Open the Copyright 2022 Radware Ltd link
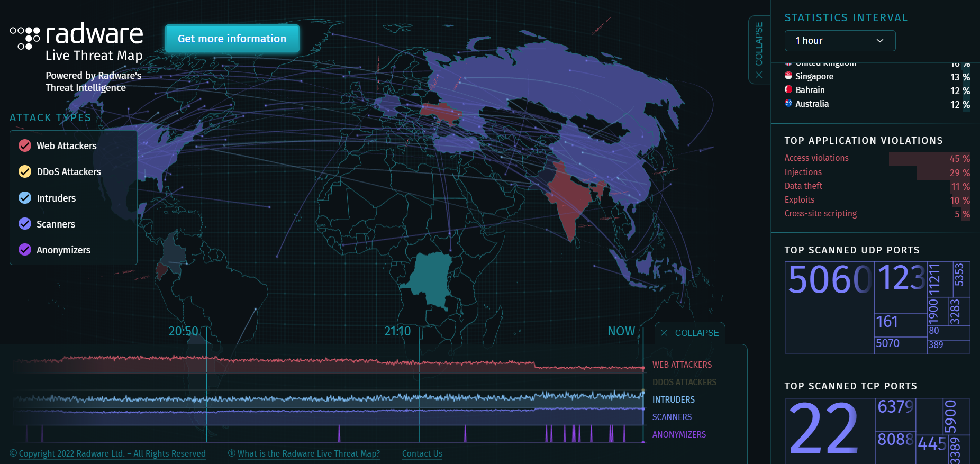The width and height of the screenshot is (980, 464). (x=112, y=453)
